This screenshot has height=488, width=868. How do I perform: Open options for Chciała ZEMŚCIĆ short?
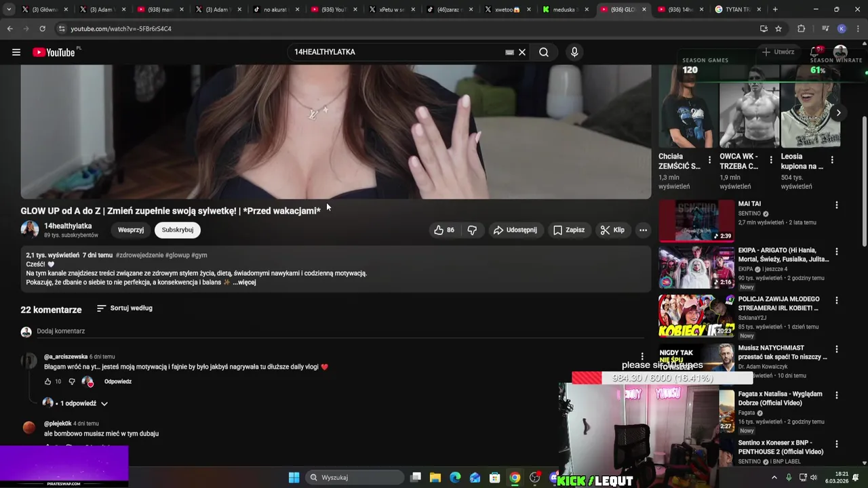point(709,161)
